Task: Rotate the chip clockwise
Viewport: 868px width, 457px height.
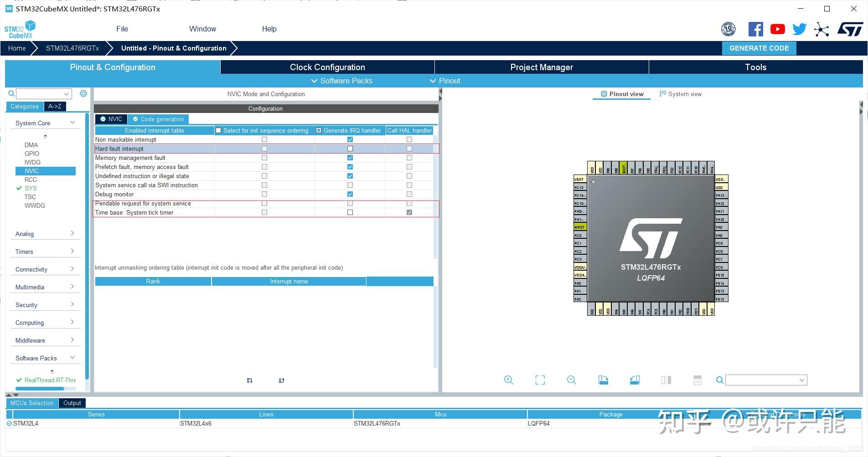Action: (x=603, y=380)
